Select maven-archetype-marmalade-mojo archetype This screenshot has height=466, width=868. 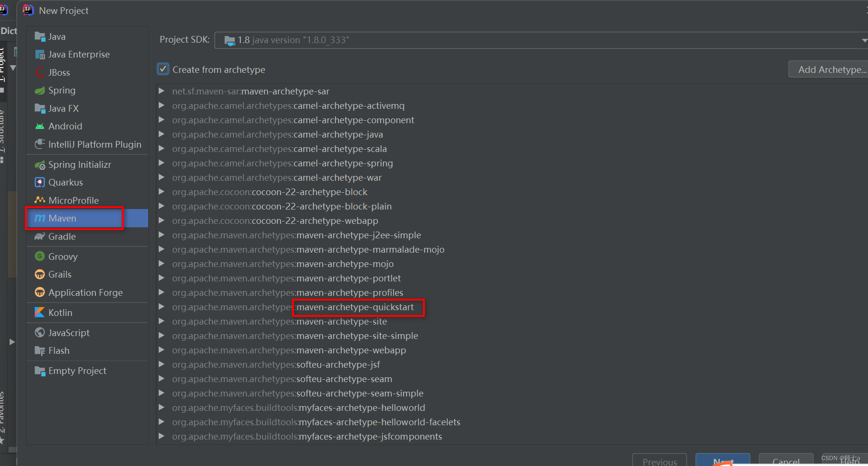pyautogui.click(x=370, y=249)
